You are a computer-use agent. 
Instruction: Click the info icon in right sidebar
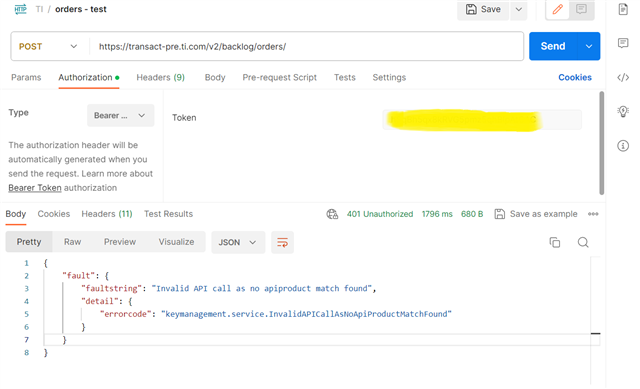pyautogui.click(x=623, y=146)
